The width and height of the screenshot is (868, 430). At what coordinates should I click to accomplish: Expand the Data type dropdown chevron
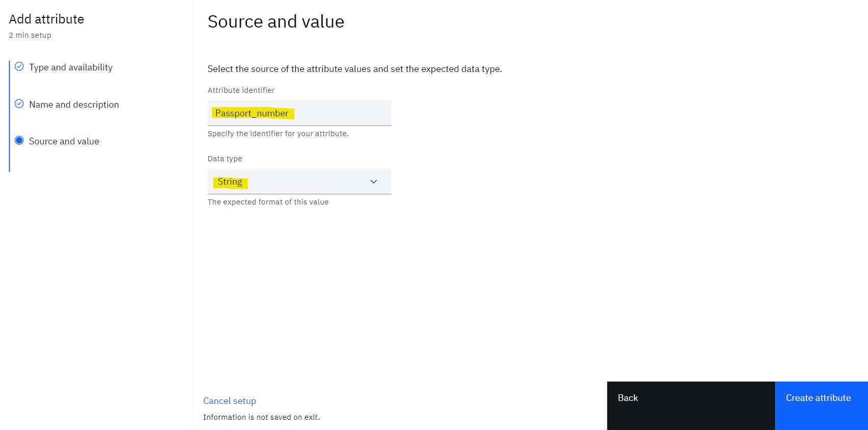click(373, 182)
